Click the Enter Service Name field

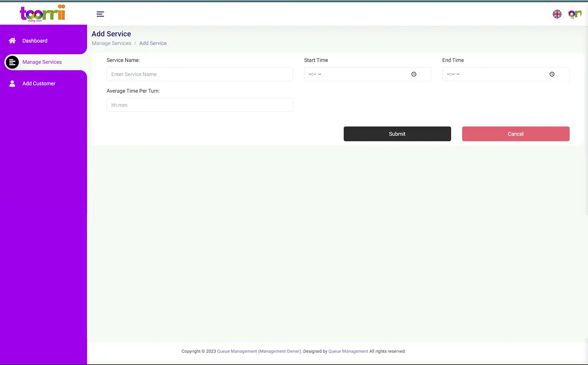click(199, 74)
